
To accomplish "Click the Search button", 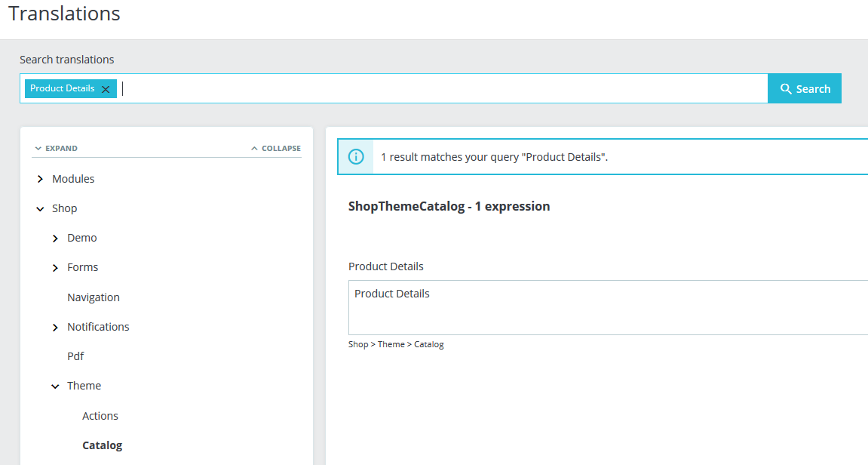I will click(x=804, y=88).
